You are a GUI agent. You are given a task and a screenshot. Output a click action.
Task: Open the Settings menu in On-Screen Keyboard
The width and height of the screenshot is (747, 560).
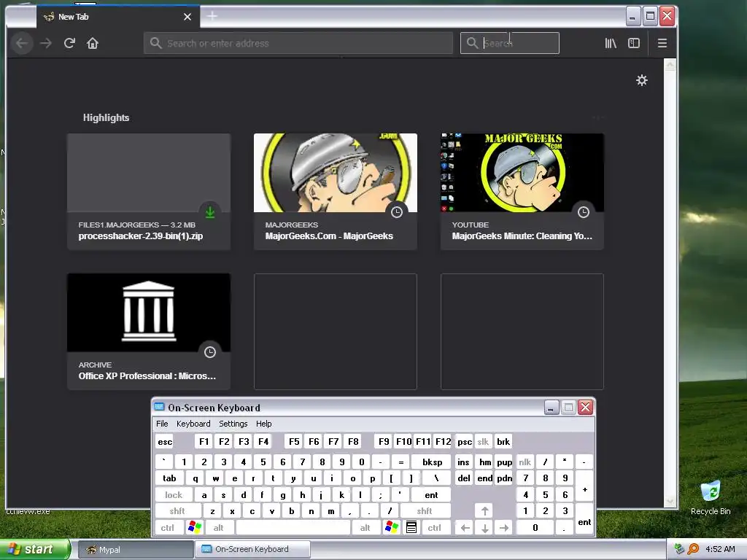(233, 424)
